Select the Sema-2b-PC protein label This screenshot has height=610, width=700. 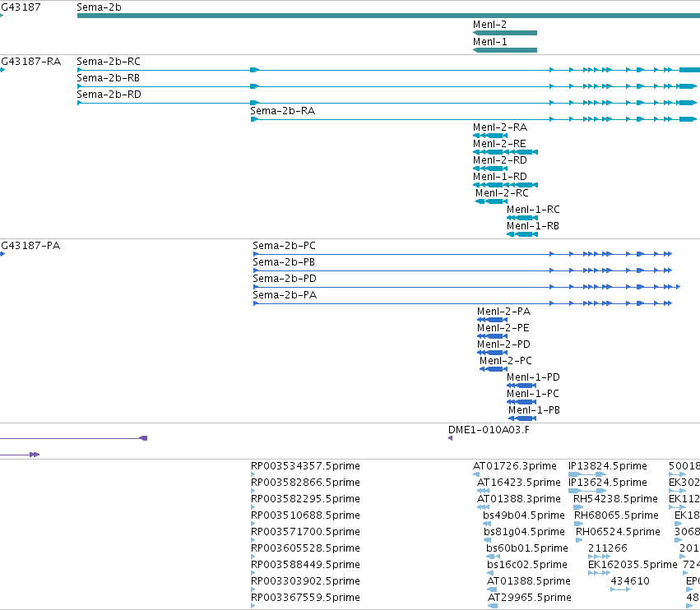point(284,246)
